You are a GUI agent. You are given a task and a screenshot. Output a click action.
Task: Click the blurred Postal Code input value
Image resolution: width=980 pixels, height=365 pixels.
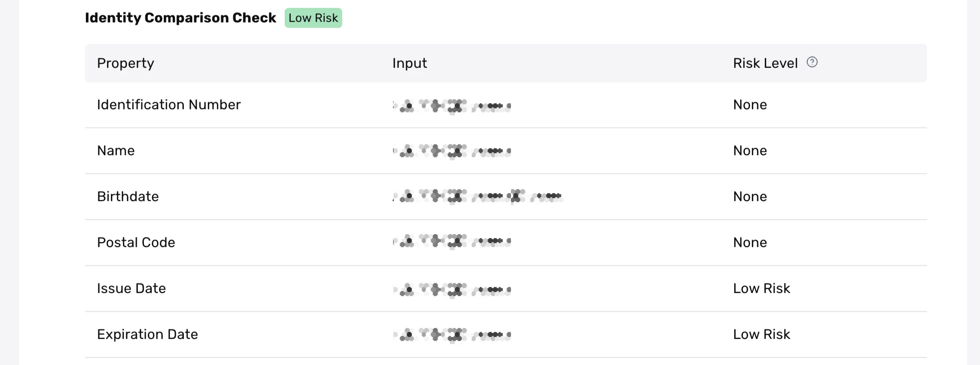[452, 242]
